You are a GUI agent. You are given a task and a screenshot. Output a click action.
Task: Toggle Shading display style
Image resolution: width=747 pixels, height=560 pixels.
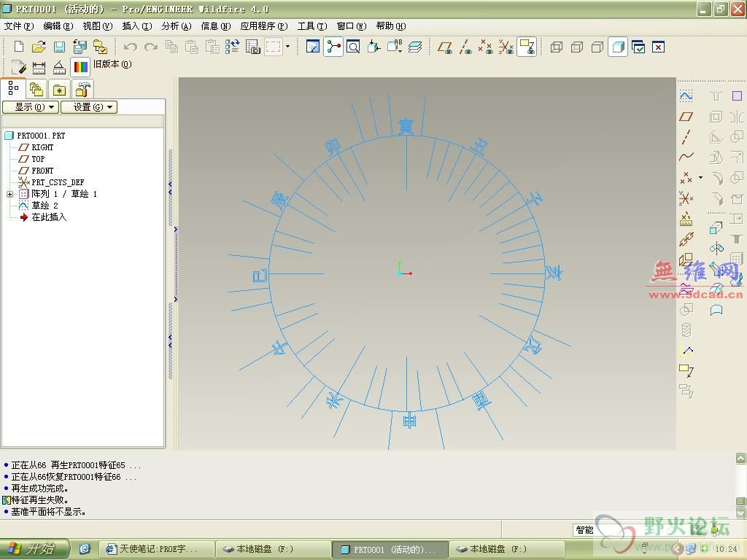click(x=618, y=47)
